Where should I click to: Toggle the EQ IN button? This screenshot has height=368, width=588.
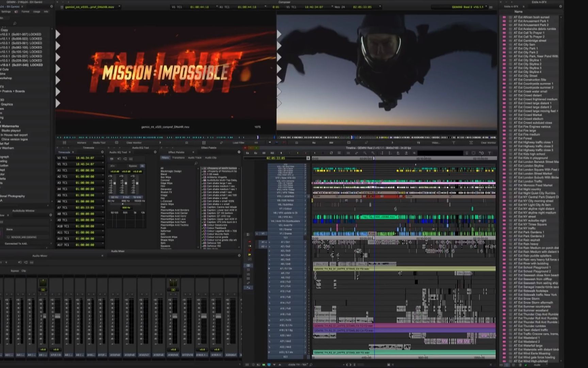[x=142, y=166]
